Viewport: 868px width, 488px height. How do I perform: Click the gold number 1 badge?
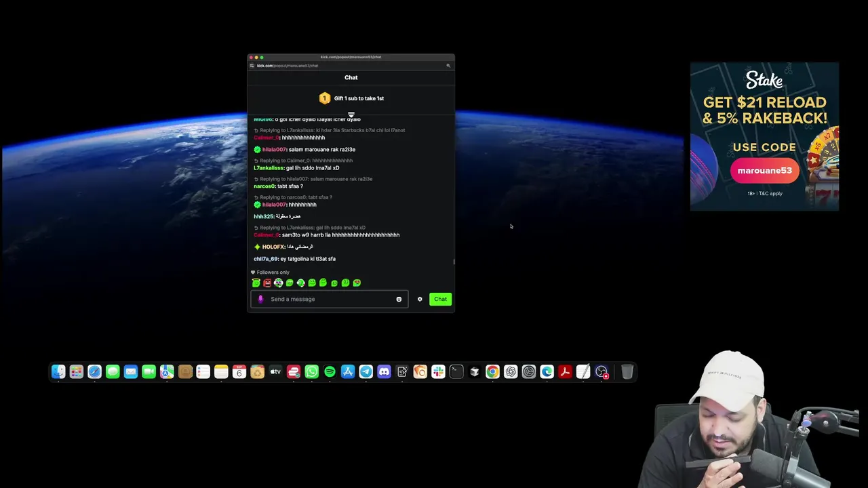324,98
